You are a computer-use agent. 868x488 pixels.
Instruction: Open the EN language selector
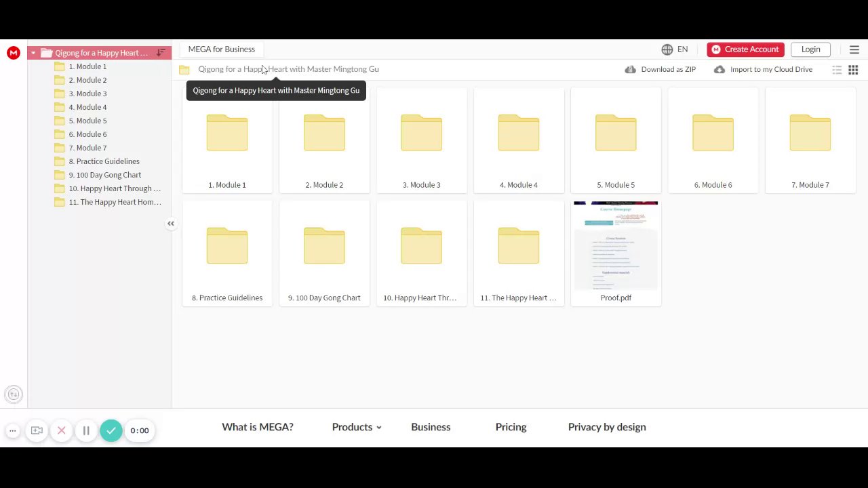pyautogui.click(x=675, y=49)
